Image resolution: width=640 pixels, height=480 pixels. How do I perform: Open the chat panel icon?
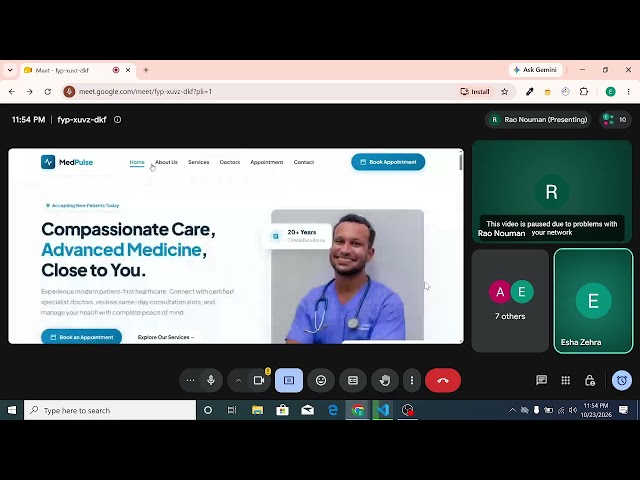(x=542, y=380)
